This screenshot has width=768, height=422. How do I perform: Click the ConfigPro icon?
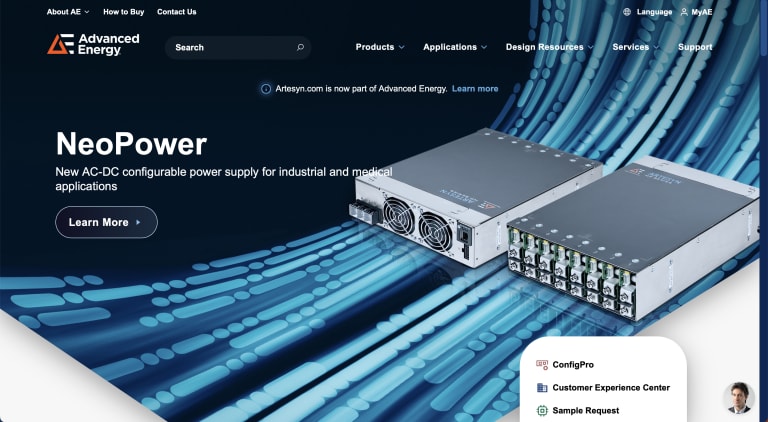coord(542,365)
